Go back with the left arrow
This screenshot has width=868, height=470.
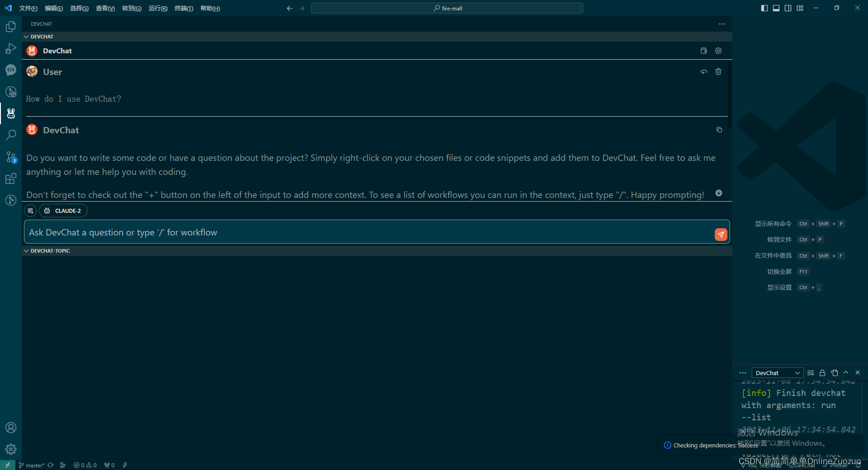coord(289,8)
